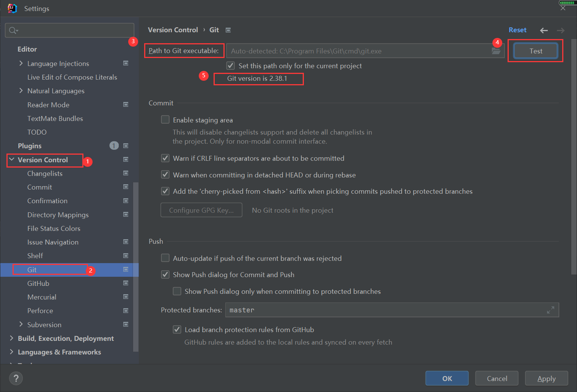The height and width of the screenshot is (392, 577).
Task: Check Show Push dialog only for protected branches
Action: coord(177,291)
